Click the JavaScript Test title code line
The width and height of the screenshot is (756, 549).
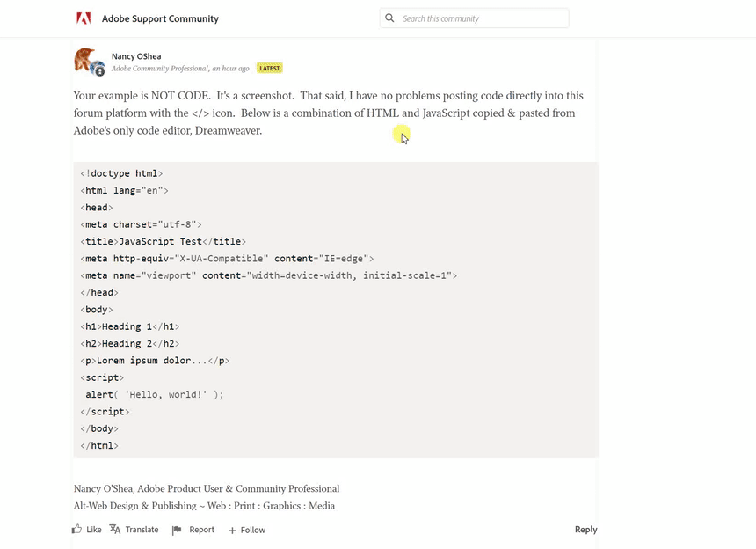(163, 241)
